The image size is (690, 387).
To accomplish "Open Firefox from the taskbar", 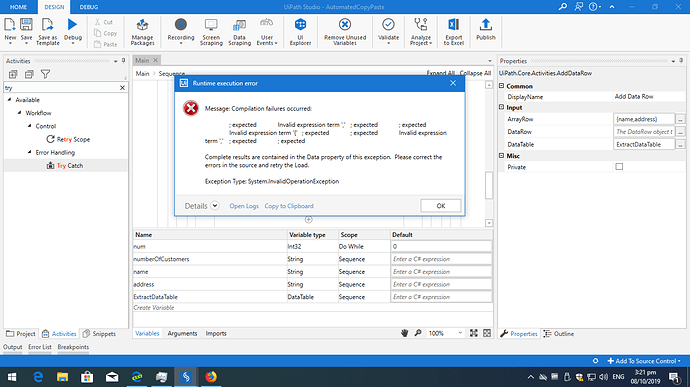I will point(211,377).
